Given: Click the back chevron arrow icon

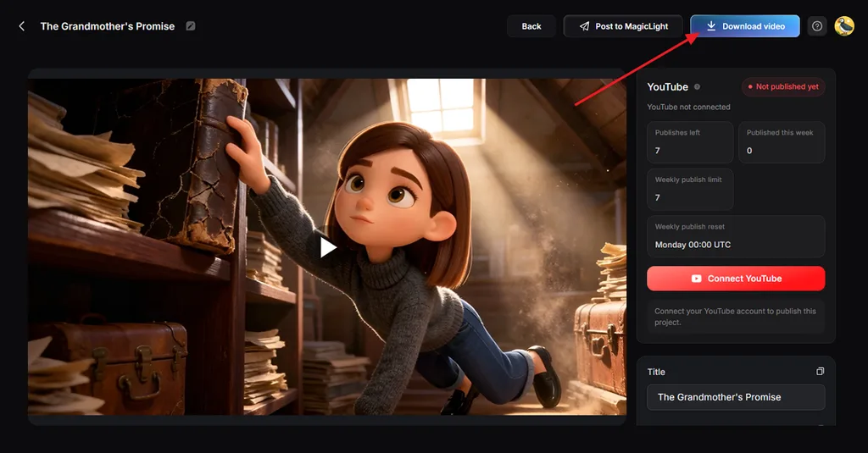Looking at the screenshot, I should tap(21, 26).
